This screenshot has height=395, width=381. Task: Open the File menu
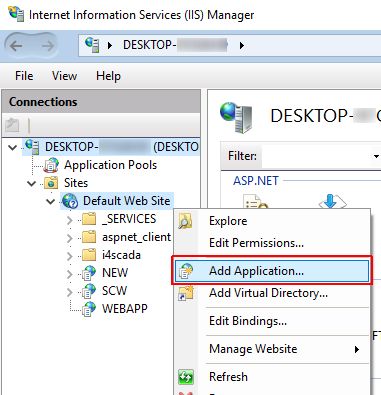coord(24,76)
